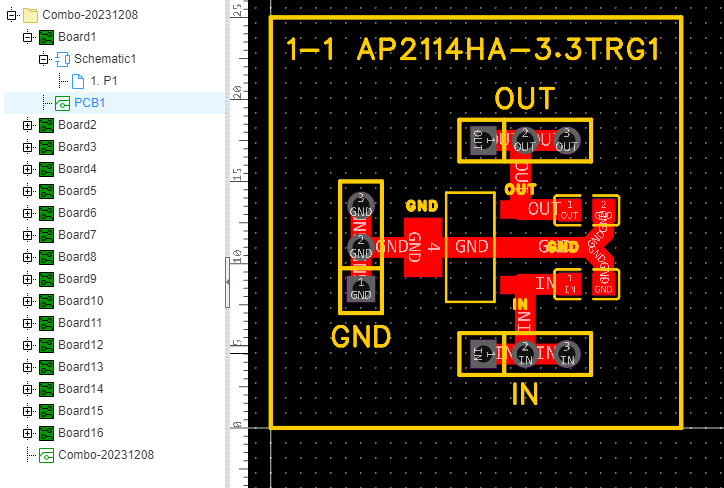
Task: Click the PCB icon of bottom Combo-20231208 entry
Action: [x=46, y=455]
